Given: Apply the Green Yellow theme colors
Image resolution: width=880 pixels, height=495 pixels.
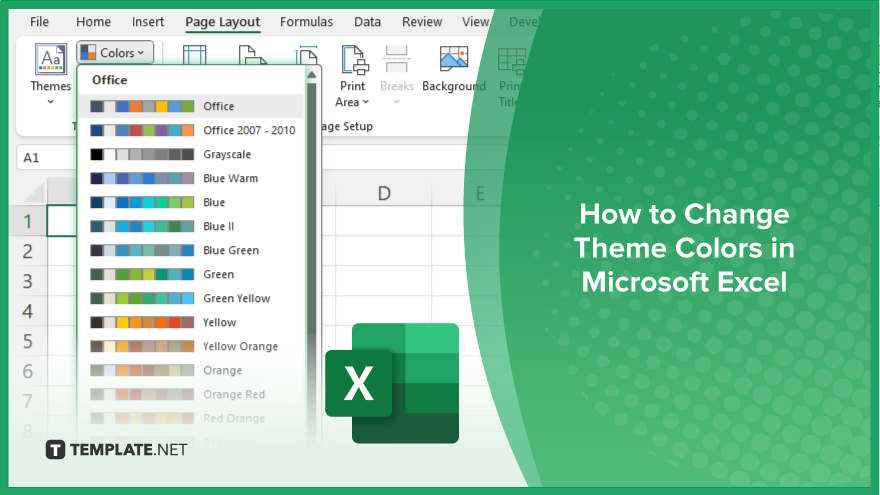Looking at the screenshot, I should (192, 299).
